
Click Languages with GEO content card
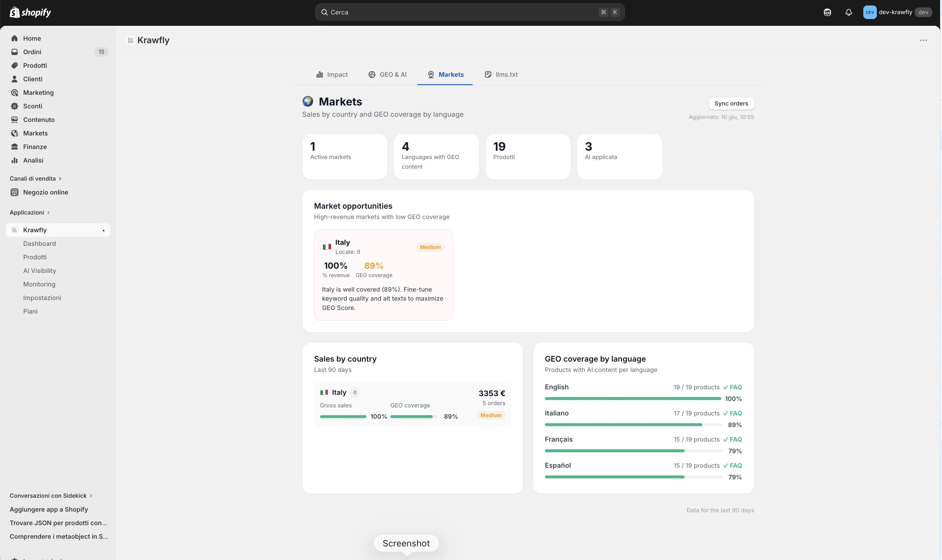[436, 156]
